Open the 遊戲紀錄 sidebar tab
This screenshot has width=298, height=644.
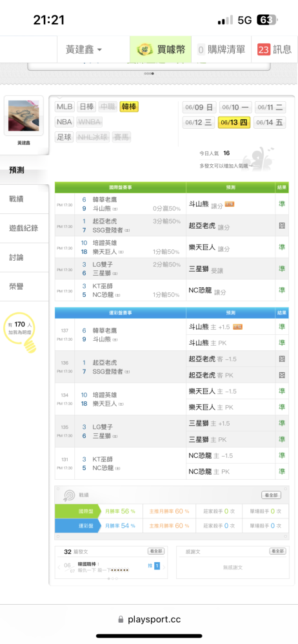pyautogui.click(x=25, y=228)
